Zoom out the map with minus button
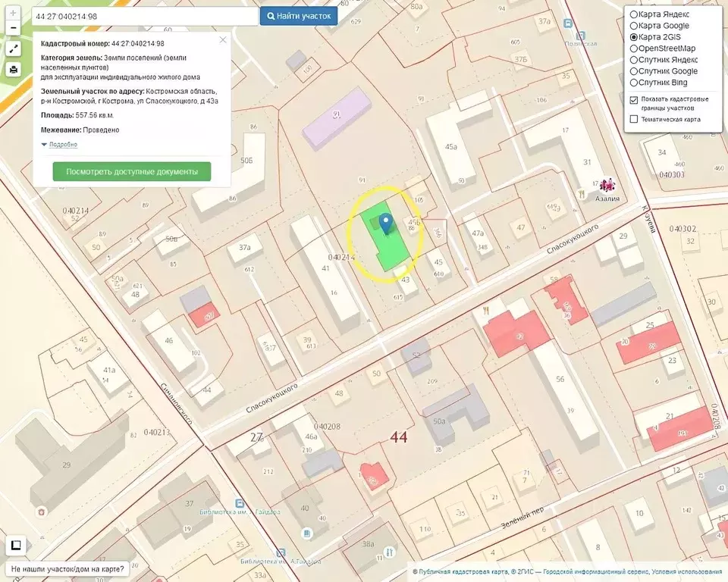 click(13, 29)
